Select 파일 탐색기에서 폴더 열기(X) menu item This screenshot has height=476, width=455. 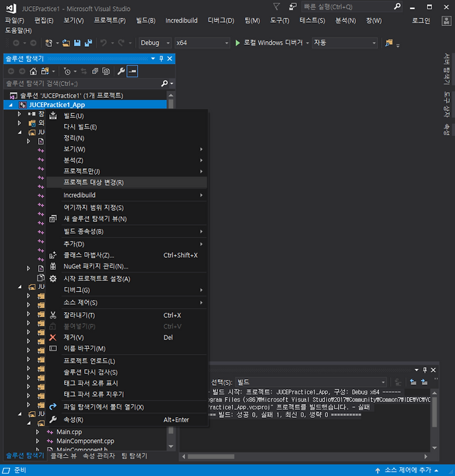(127, 407)
